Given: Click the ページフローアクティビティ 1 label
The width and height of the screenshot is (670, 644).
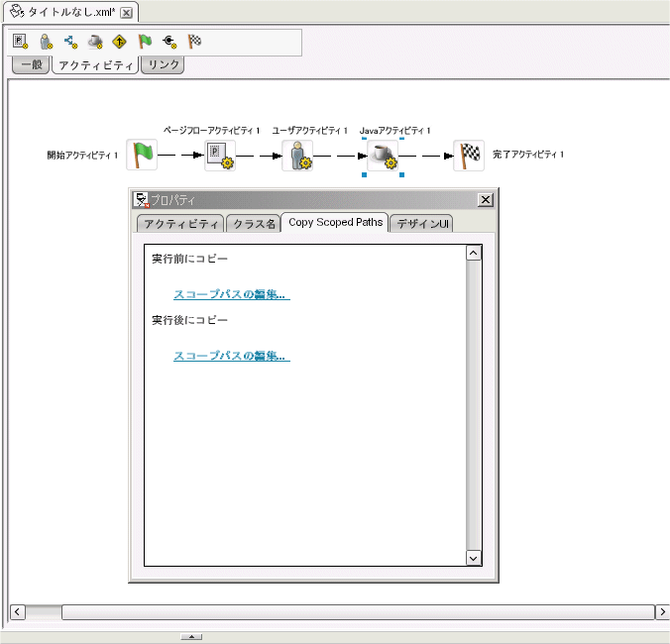Looking at the screenshot, I should 211,130.
